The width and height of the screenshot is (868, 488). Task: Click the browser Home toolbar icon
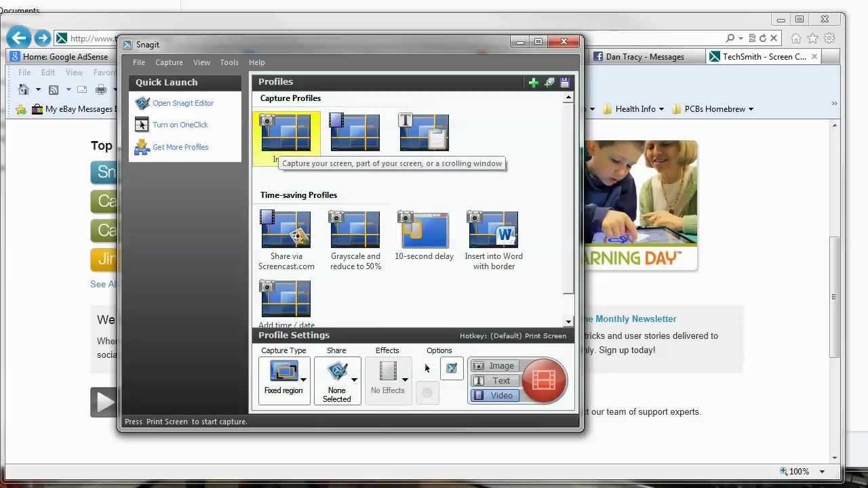point(24,89)
